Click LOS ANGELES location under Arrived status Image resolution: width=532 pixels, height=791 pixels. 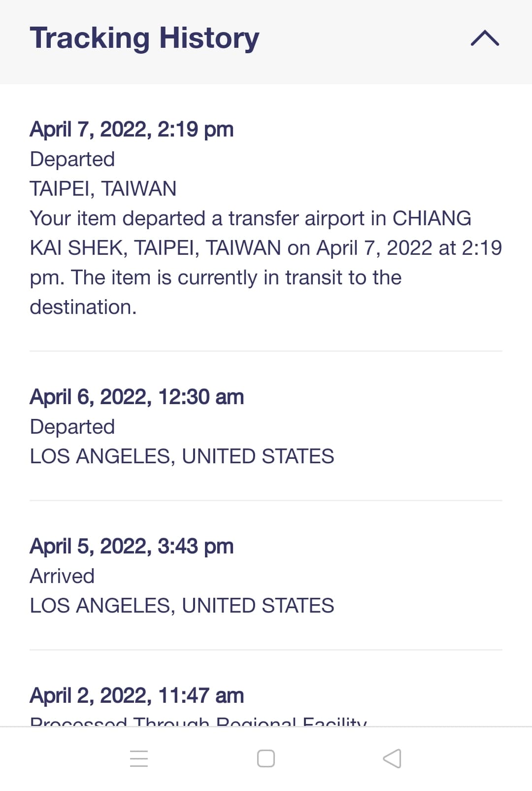click(x=182, y=606)
